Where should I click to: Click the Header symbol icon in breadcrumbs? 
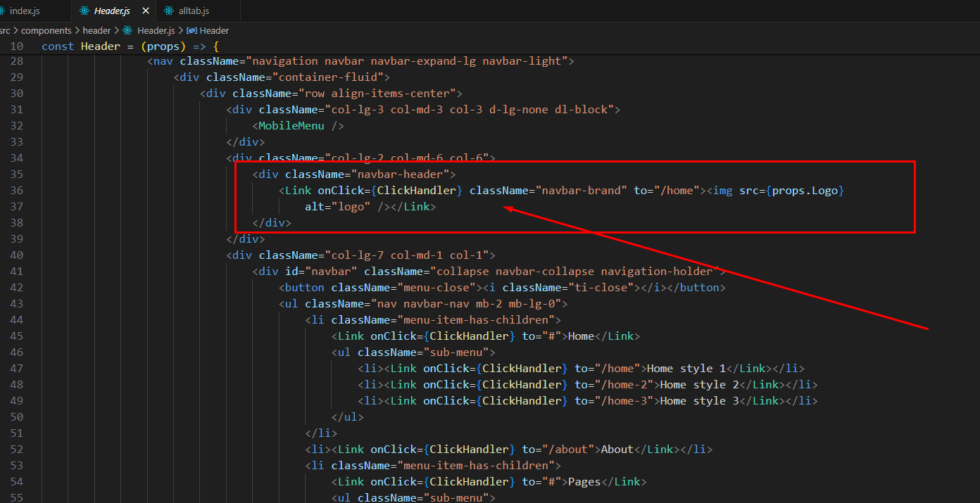point(191,31)
